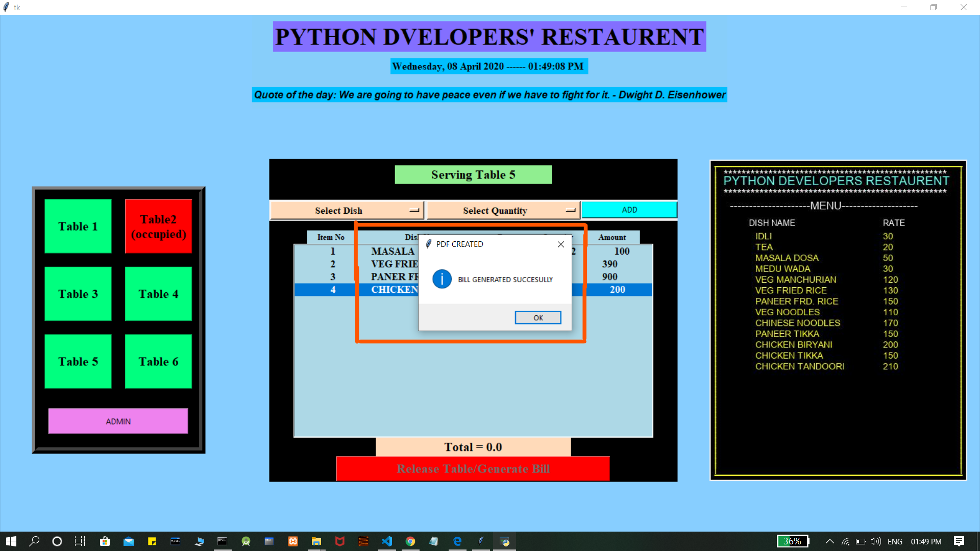Open the Windows Start menu

[10, 542]
